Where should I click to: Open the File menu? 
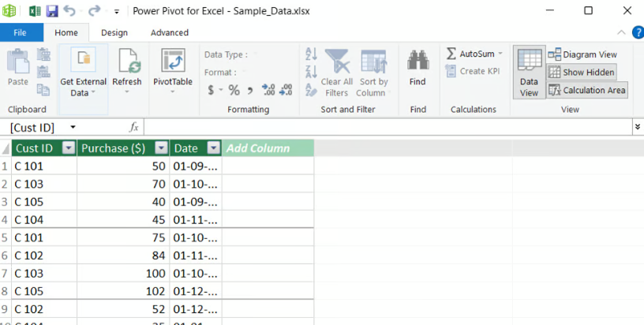[x=21, y=33]
